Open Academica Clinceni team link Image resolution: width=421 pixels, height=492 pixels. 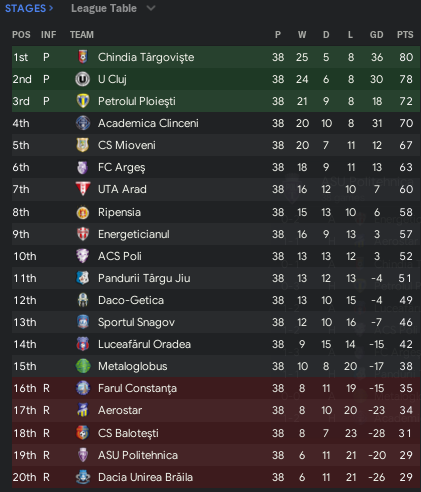(x=148, y=123)
